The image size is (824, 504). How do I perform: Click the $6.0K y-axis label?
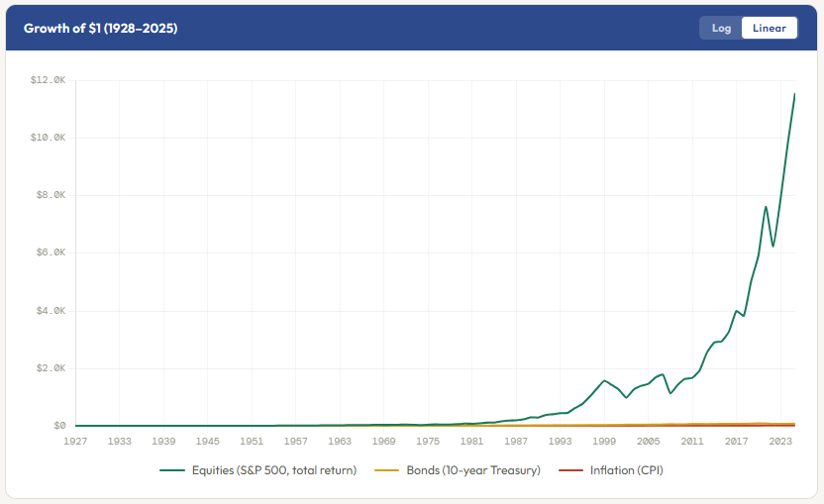point(51,252)
